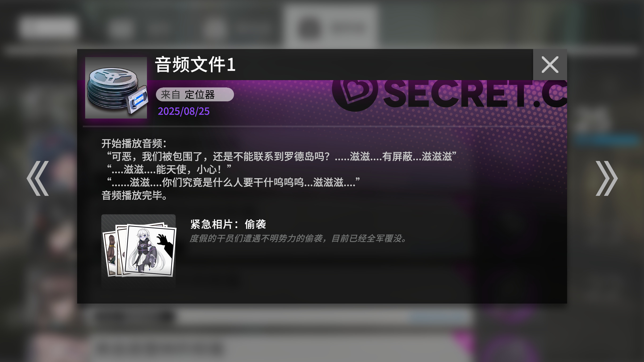Click the film reel and cassette icon
Viewport: 644px width, 362px height.
coord(116,88)
